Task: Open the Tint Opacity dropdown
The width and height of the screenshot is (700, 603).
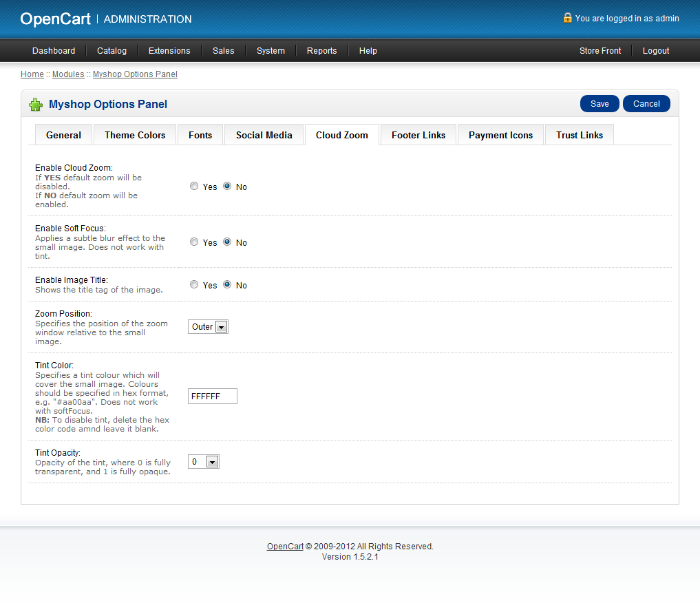Action: [204, 461]
